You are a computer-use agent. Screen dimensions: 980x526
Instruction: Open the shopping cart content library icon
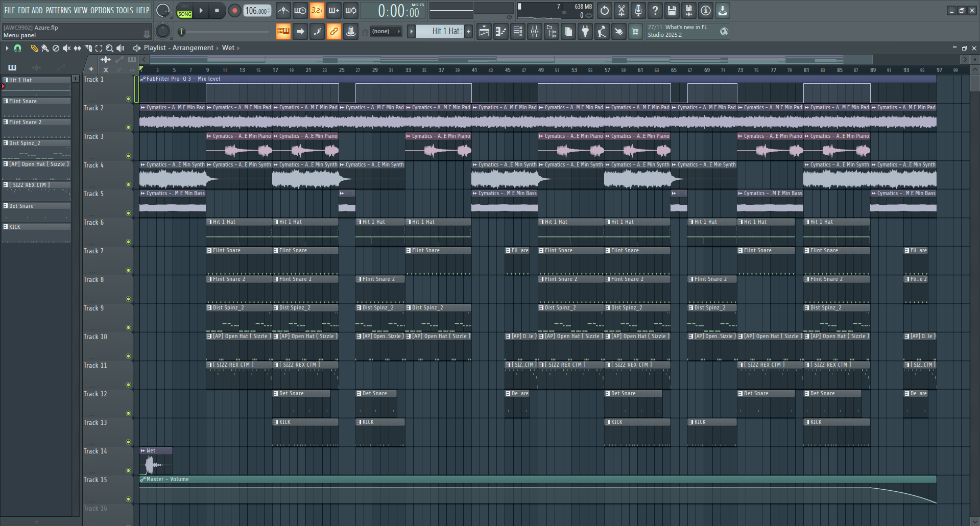[x=635, y=32]
